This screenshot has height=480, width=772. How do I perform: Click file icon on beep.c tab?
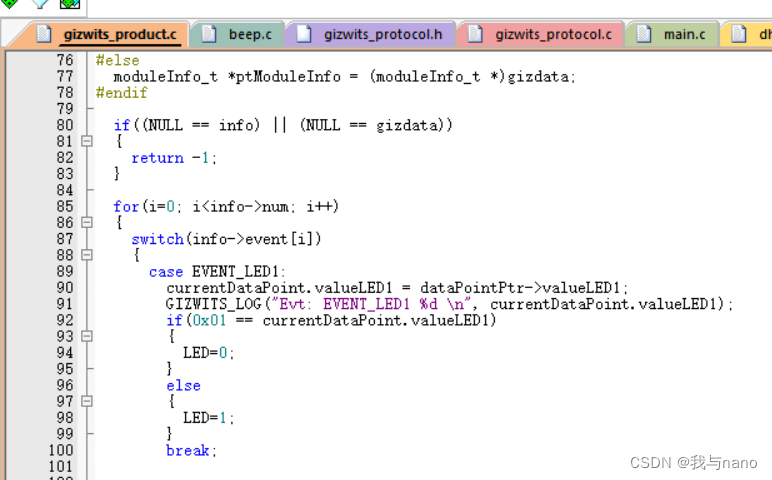(x=209, y=34)
